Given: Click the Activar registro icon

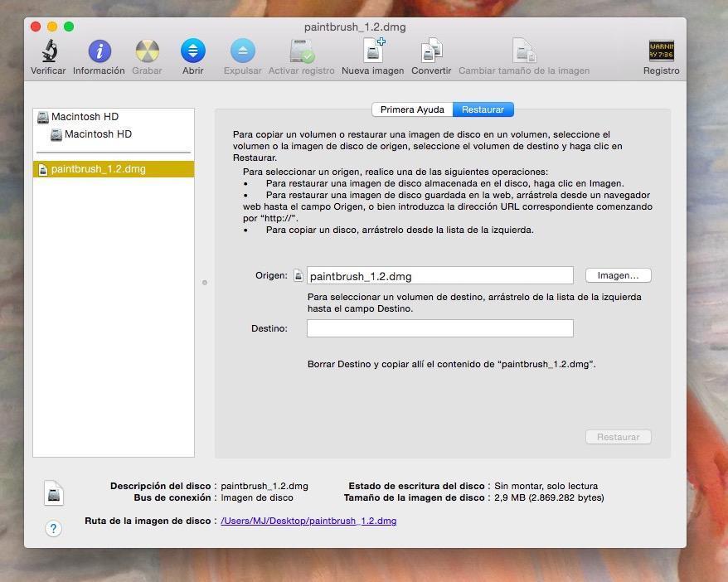Looking at the screenshot, I should click(x=301, y=51).
